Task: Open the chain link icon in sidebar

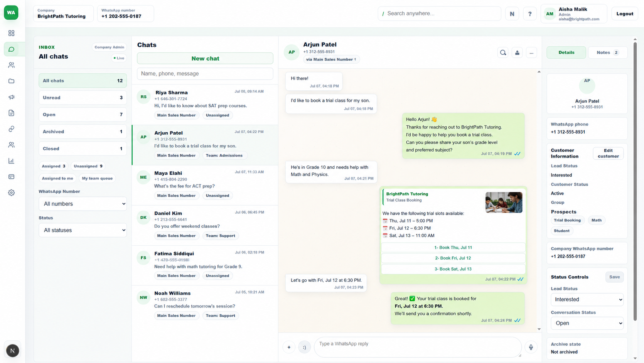Action: click(11, 129)
